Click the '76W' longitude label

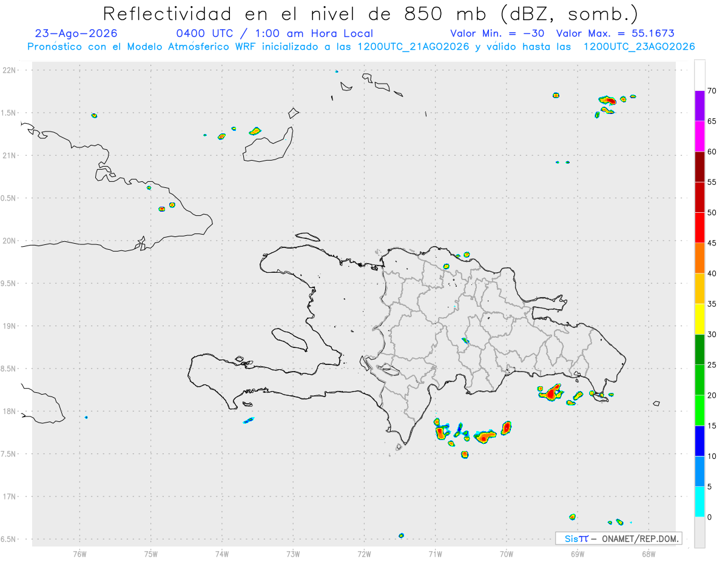coord(79,554)
